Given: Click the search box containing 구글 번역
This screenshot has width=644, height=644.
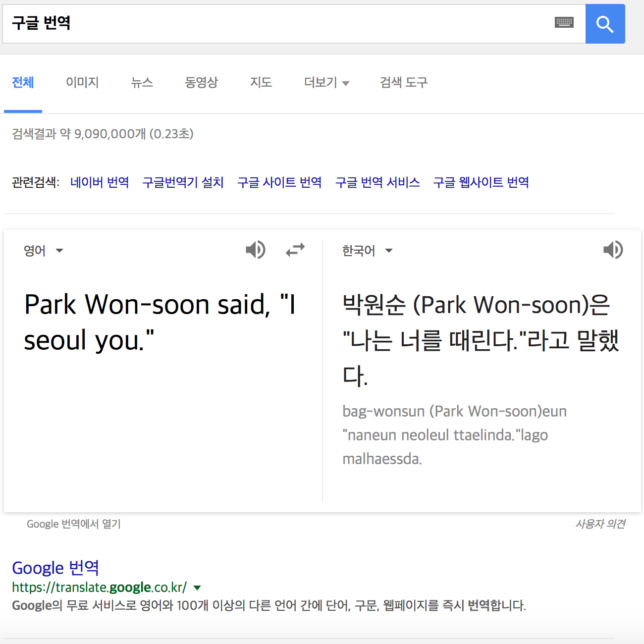Looking at the screenshot, I should 277,23.
